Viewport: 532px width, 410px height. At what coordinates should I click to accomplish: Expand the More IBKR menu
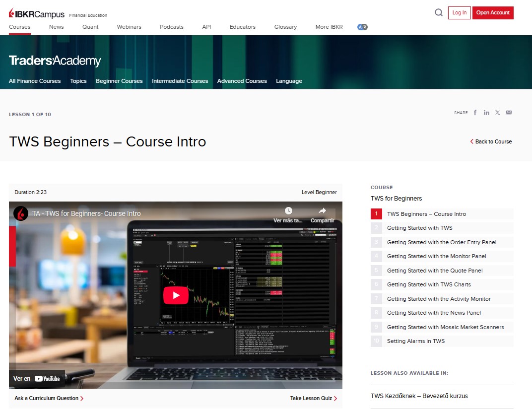pos(329,27)
